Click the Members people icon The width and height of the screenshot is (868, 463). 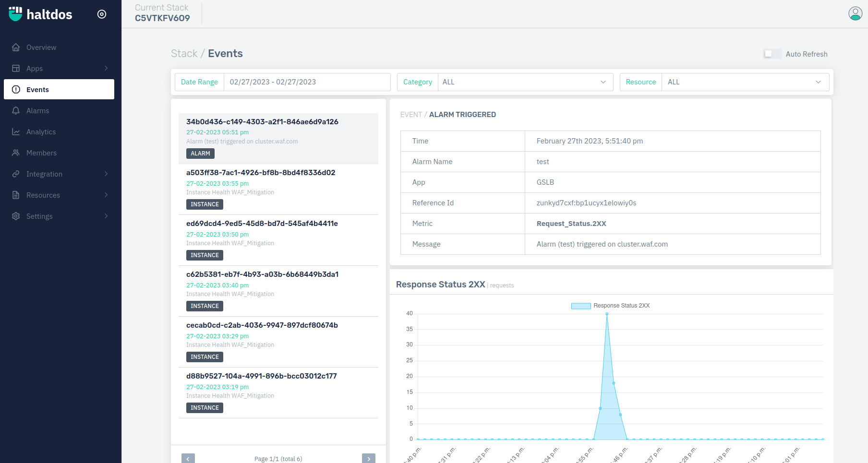pos(16,153)
